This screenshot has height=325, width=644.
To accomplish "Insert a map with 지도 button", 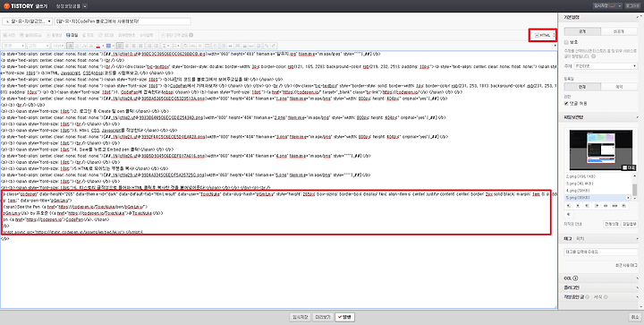I will [88, 35].
